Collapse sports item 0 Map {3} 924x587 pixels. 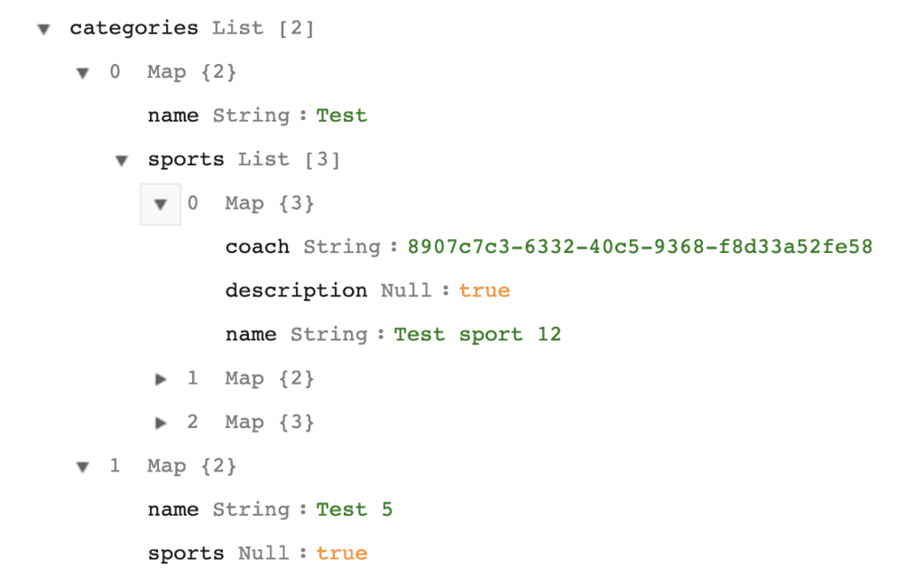(x=161, y=204)
